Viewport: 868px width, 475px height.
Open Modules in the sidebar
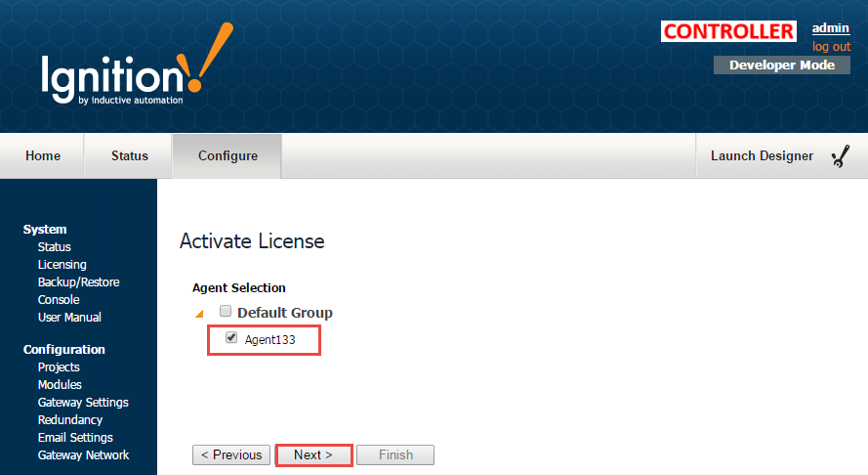click(x=60, y=385)
